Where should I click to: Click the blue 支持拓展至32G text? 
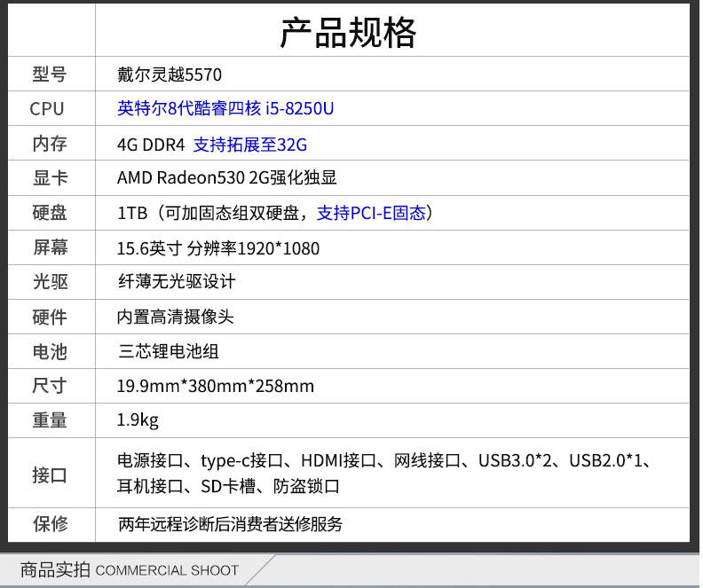[250, 145]
